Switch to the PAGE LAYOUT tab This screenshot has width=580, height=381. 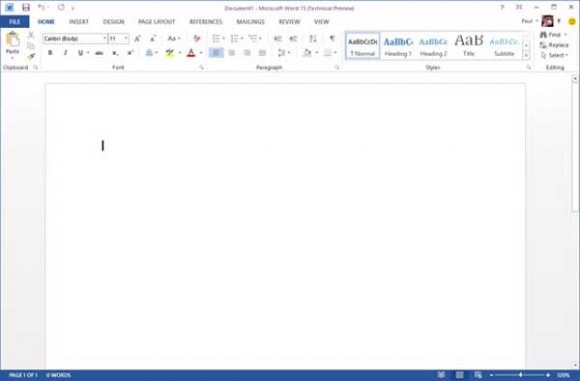[x=156, y=22]
